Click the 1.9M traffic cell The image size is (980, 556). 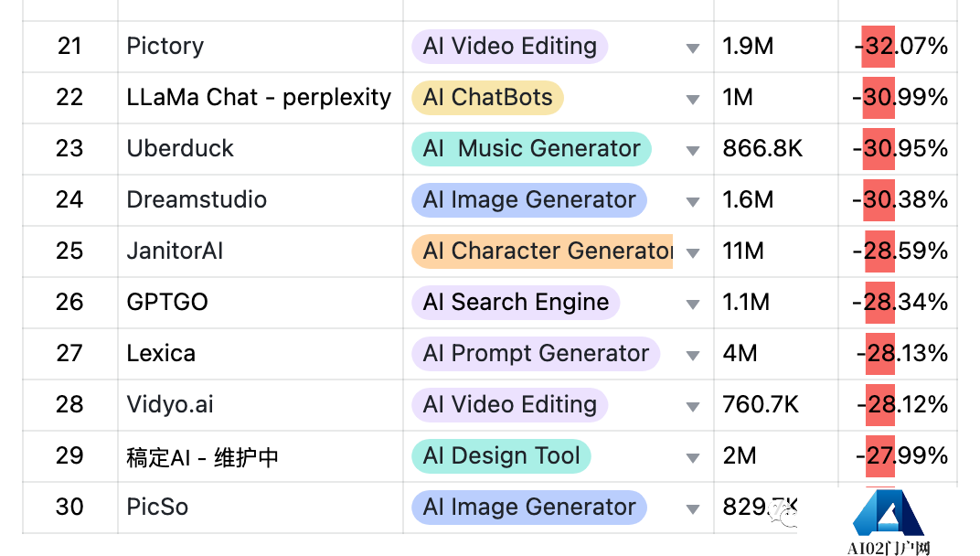(x=776, y=47)
